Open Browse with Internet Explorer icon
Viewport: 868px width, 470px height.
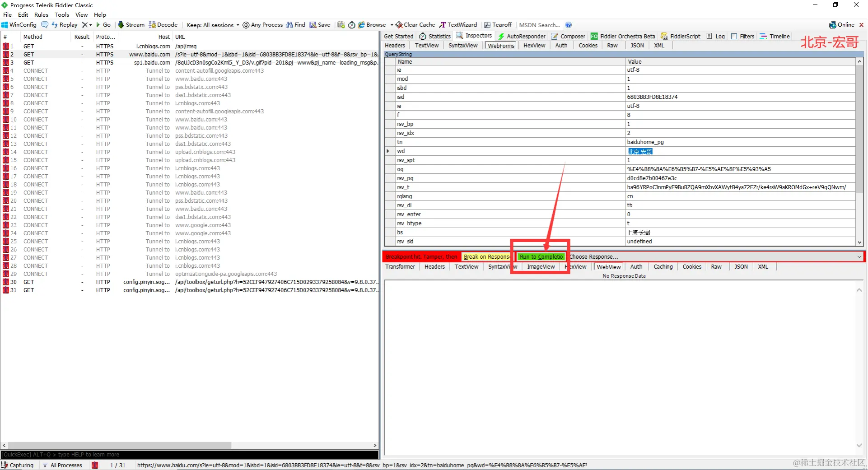coord(372,25)
